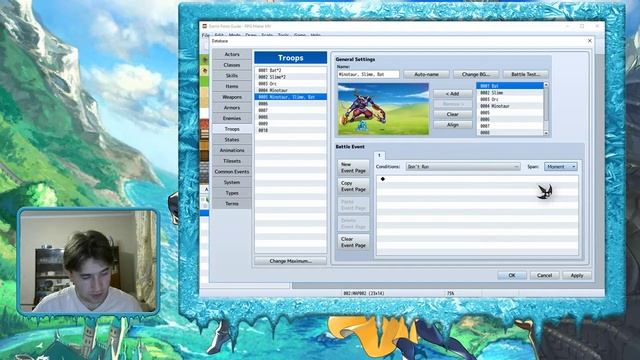Select empty troop slot 0006
640x360 pixels.
point(290,104)
